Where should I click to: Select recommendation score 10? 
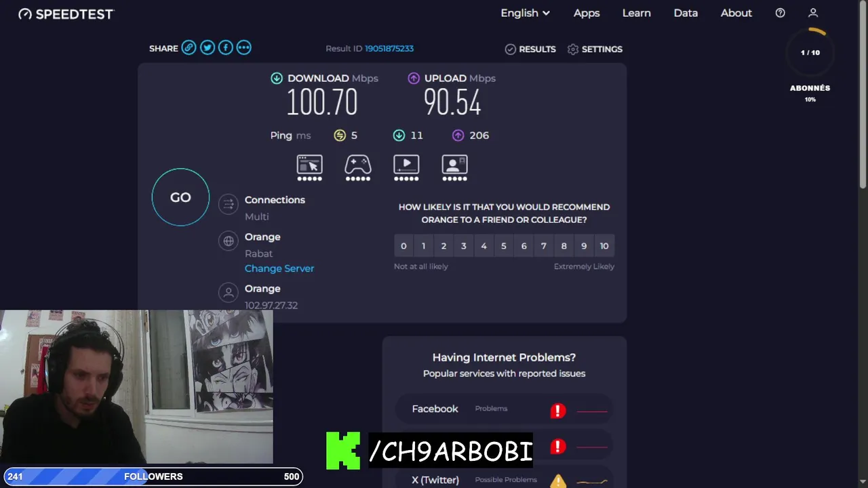tap(604, 246)
